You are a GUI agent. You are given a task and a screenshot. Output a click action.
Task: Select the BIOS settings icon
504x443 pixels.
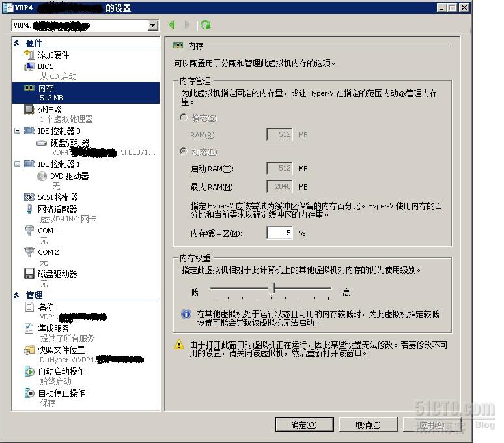[29, 66]
